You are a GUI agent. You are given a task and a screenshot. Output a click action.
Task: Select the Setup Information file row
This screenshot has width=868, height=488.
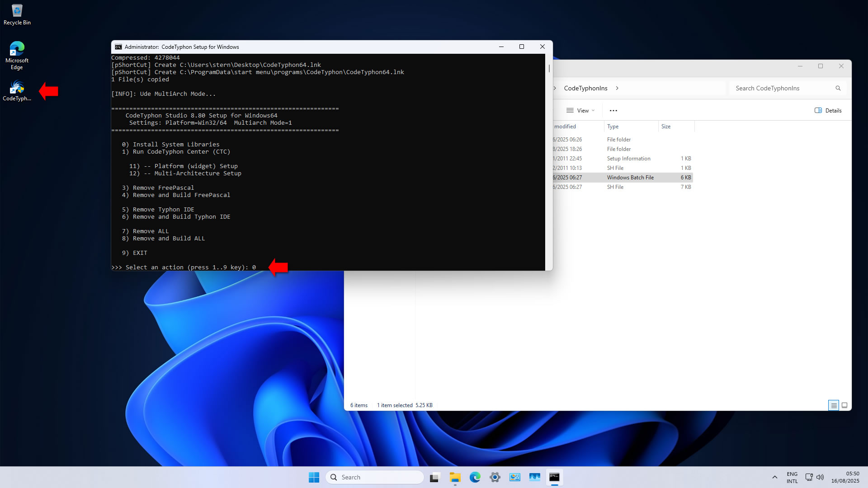623,159
